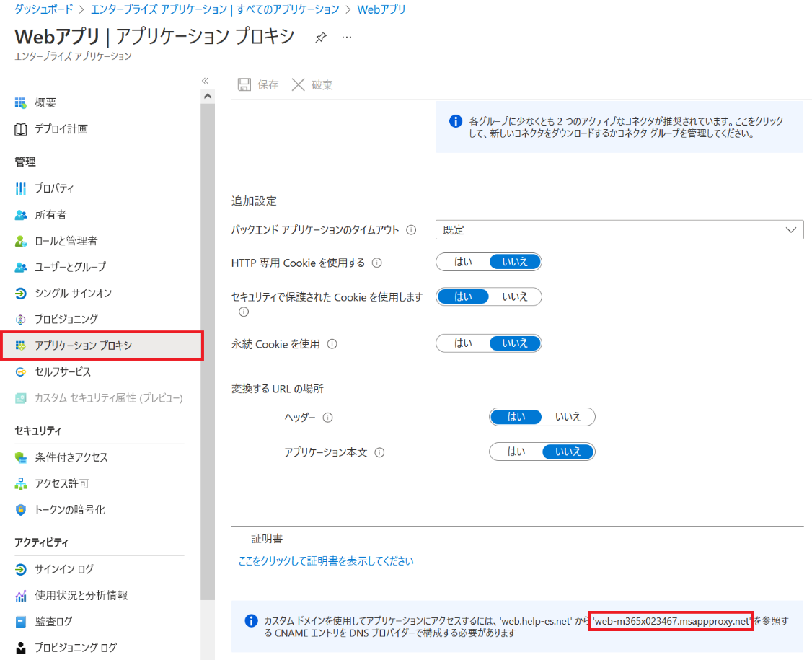
Task: Click the プロビジョニング icon in the 管理 section
Action: pyautogui.click(x=21, y=319)
